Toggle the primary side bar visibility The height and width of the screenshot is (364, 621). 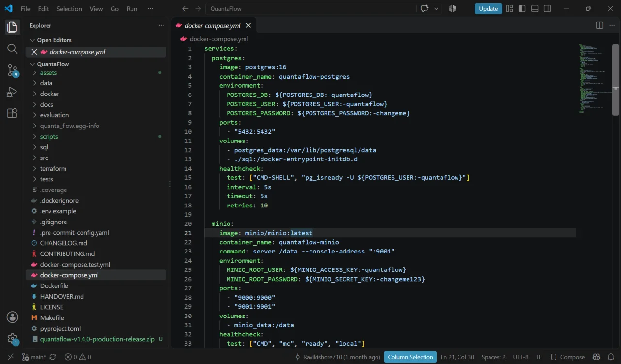click(522, 9)
